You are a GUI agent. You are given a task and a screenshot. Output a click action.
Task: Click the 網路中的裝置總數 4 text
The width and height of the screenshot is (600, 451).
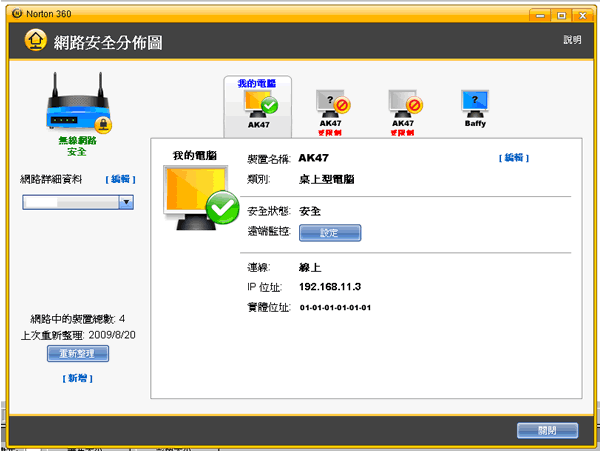78,319
